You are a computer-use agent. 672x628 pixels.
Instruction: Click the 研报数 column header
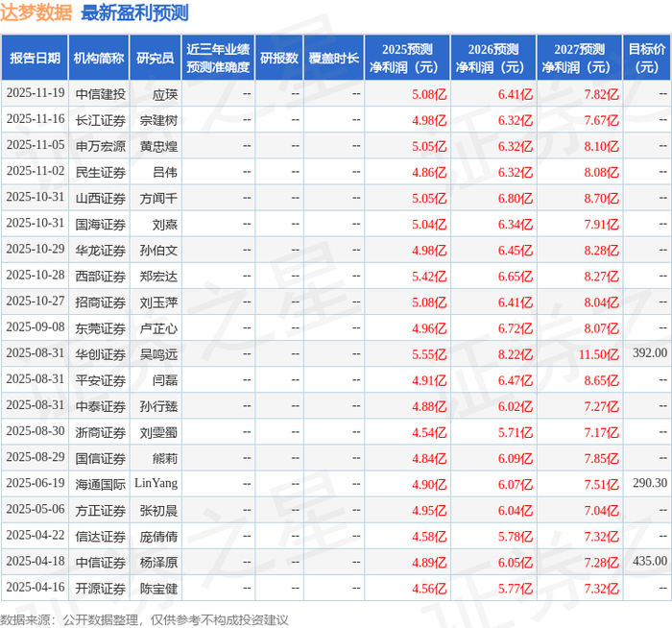pos(279,58)
